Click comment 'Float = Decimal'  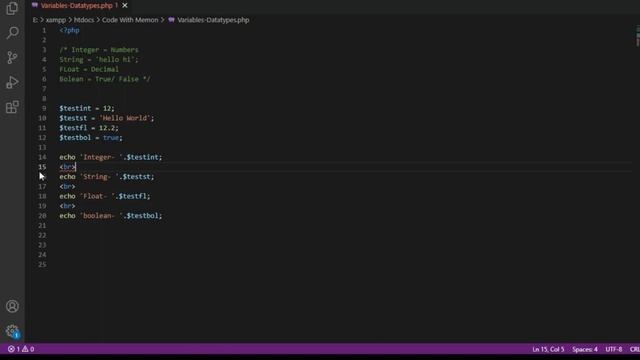[x=89, y=69]
